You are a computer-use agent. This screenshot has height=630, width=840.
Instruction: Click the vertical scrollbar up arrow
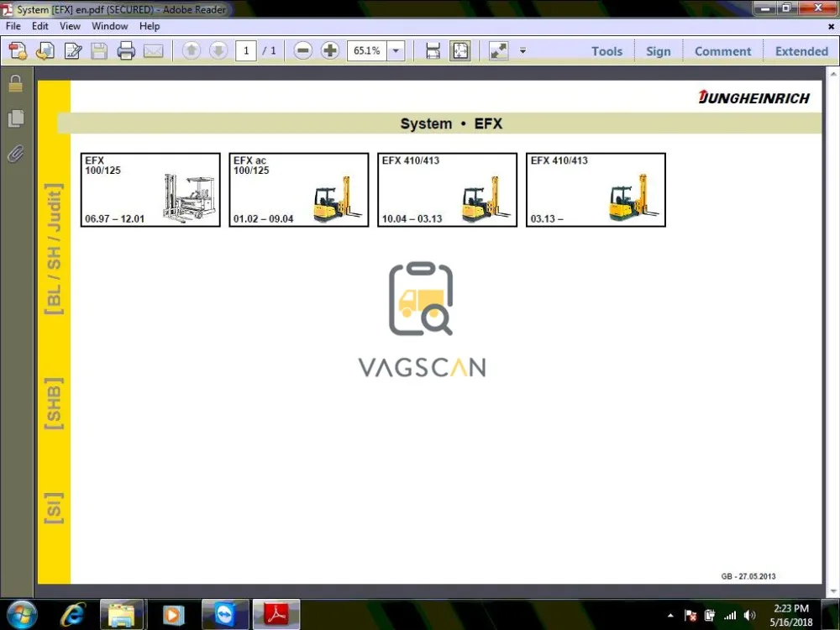[833, 74]
